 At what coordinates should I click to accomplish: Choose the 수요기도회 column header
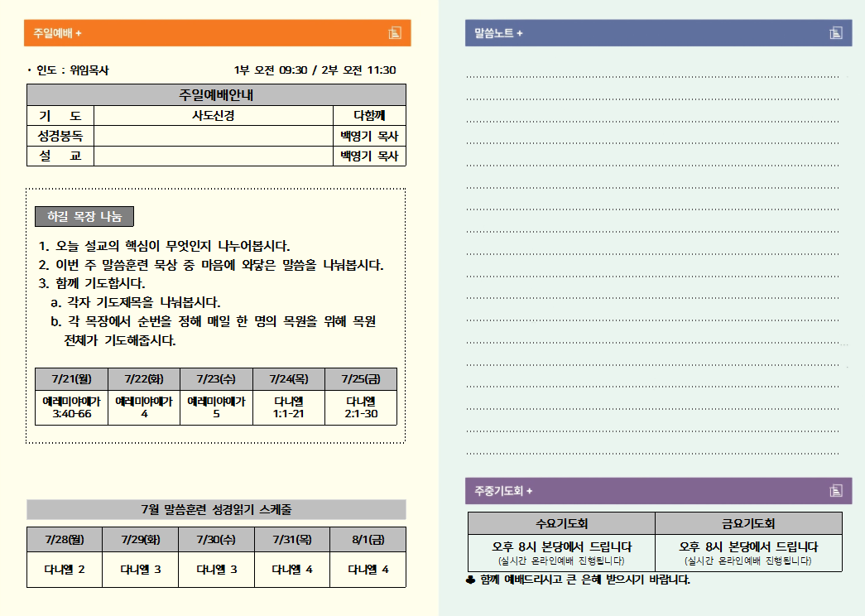[561, 523]
